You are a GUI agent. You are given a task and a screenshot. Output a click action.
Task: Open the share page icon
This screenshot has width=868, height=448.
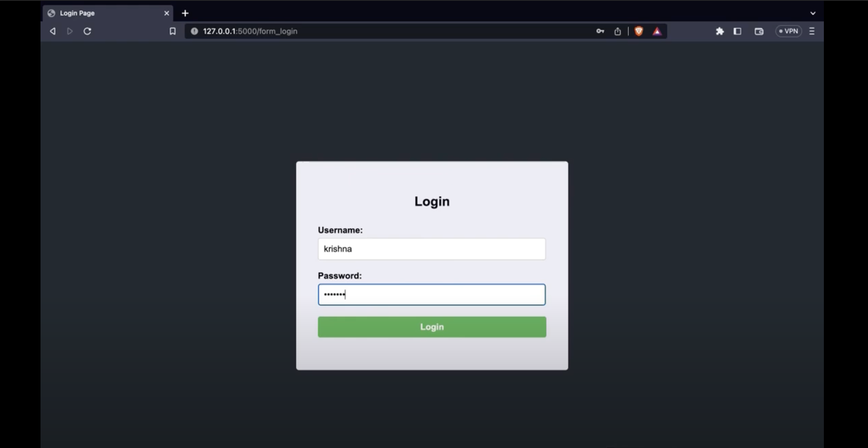617,31
